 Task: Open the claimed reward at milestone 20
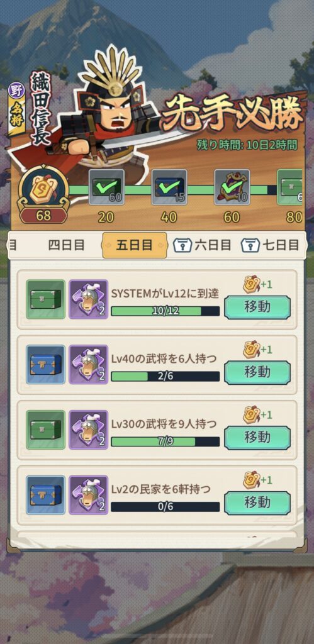pyautogui.click(x=106, y=187)
